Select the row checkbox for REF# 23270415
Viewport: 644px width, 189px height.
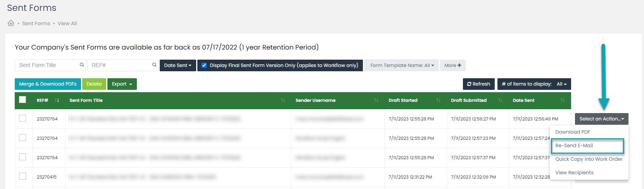22,176
